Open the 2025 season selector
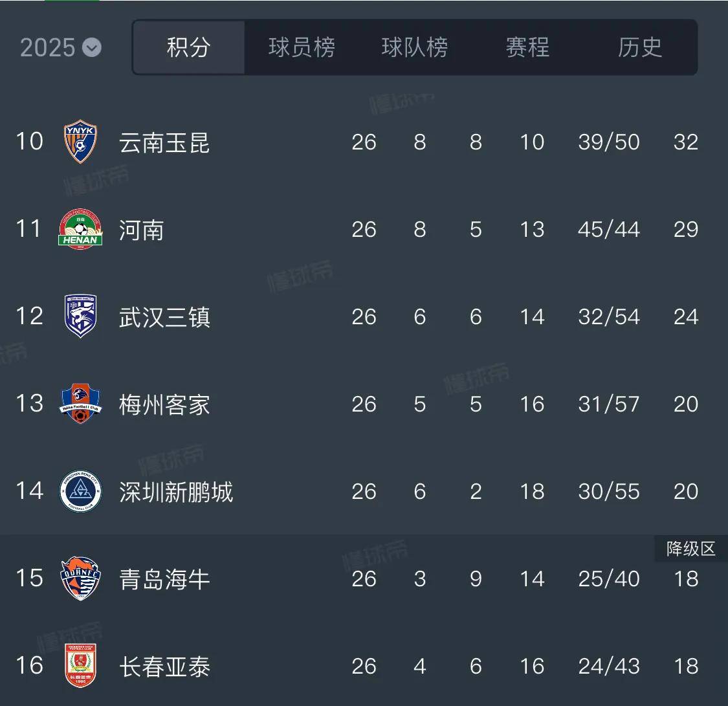 pos(60,47)
